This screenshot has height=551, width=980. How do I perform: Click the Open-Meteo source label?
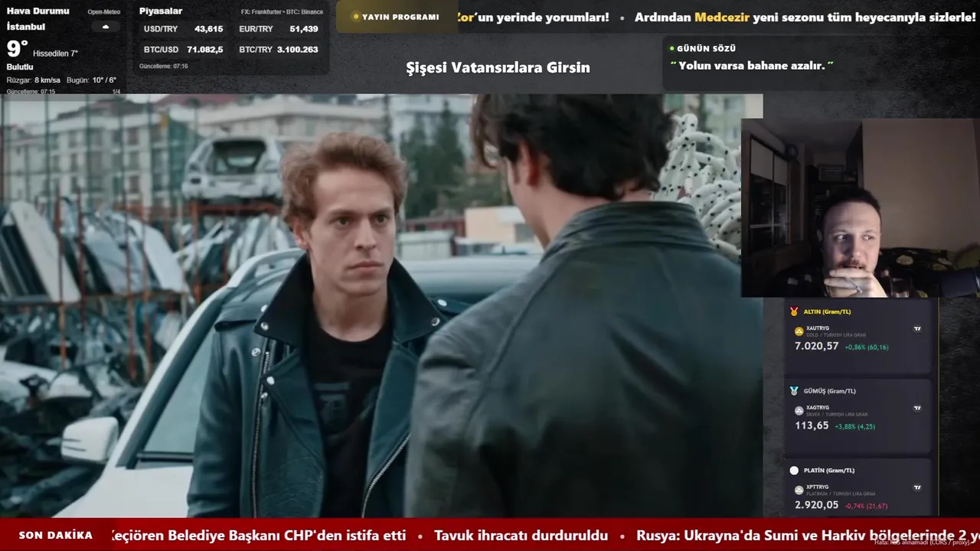(x=103, y=12)
